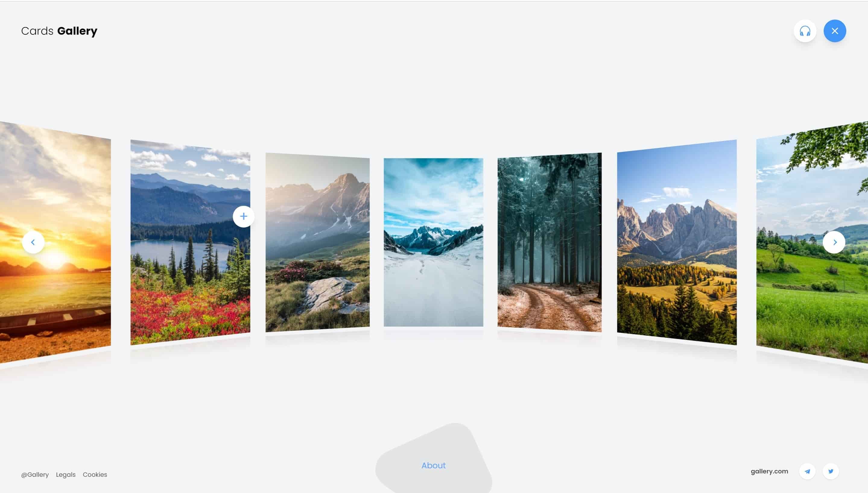This screenshot has height=493, width=868.
Task: Click the Twitter share icon in footer
Action: pyautogui.click(x=830, y=471)
